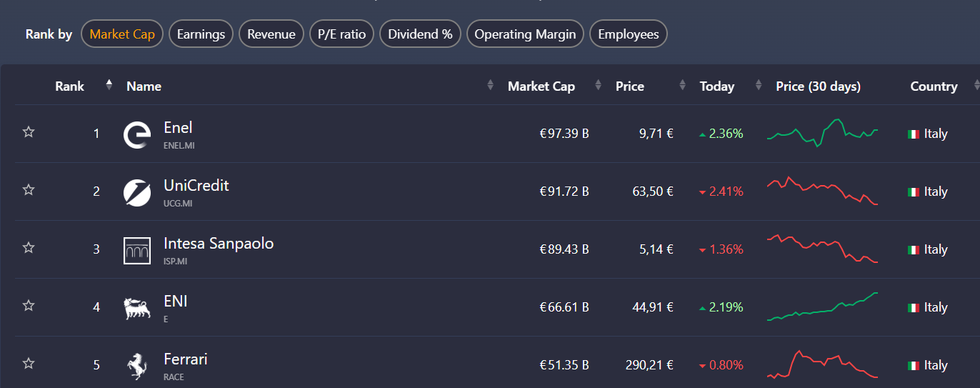The image size is (980, 388).
Task: Sort table by Rank column arrows
Action: click(109, 85)
